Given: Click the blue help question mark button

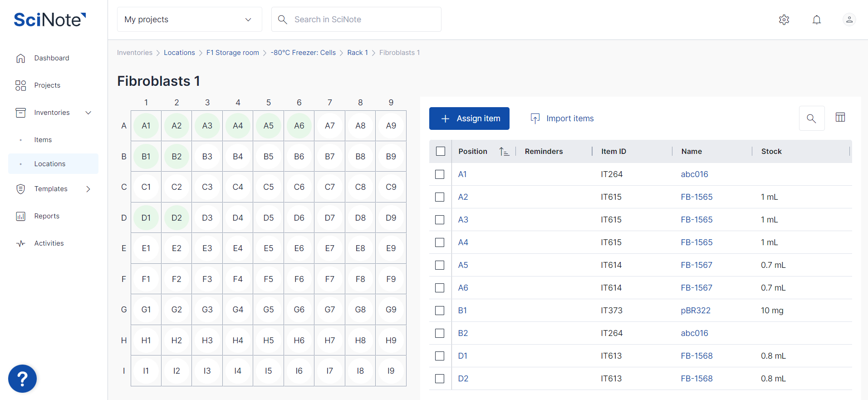Looking at the screenshot, I should pyautogui.click(x=22, y=378).
